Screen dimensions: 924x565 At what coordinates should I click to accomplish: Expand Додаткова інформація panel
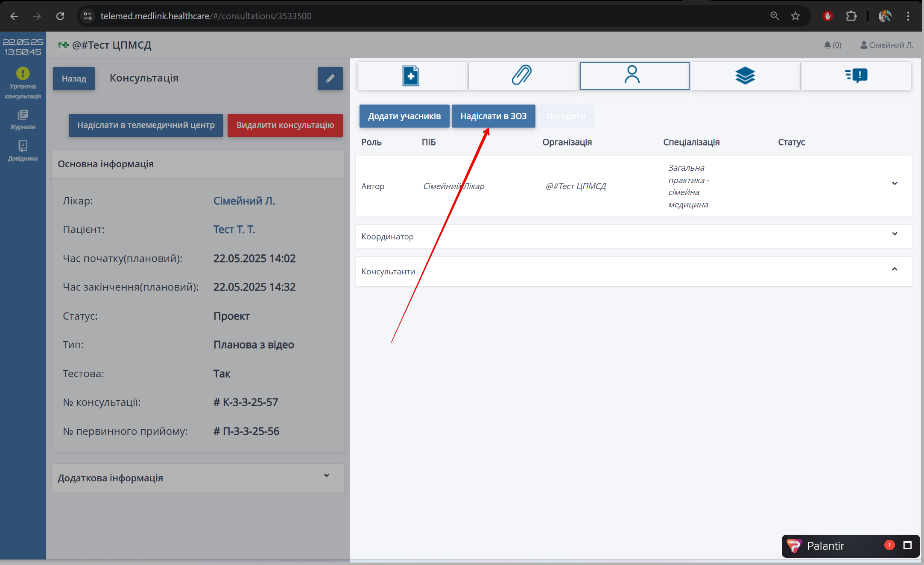(326, 476)
